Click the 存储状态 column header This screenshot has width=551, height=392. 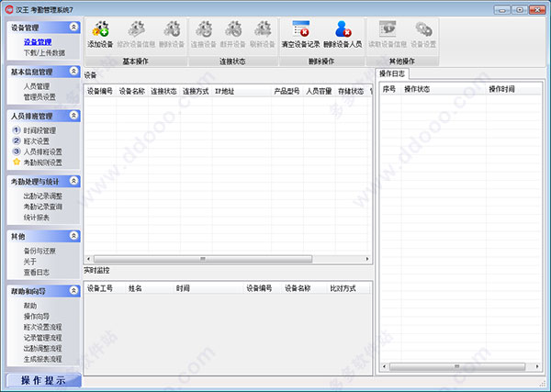[x=351, y=91]
